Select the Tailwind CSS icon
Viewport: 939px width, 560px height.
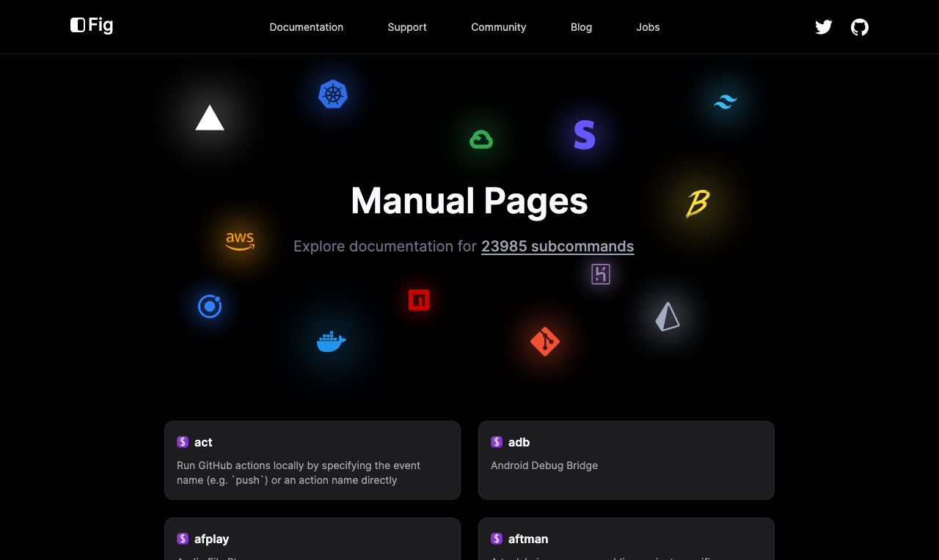[x=726, y=102]
